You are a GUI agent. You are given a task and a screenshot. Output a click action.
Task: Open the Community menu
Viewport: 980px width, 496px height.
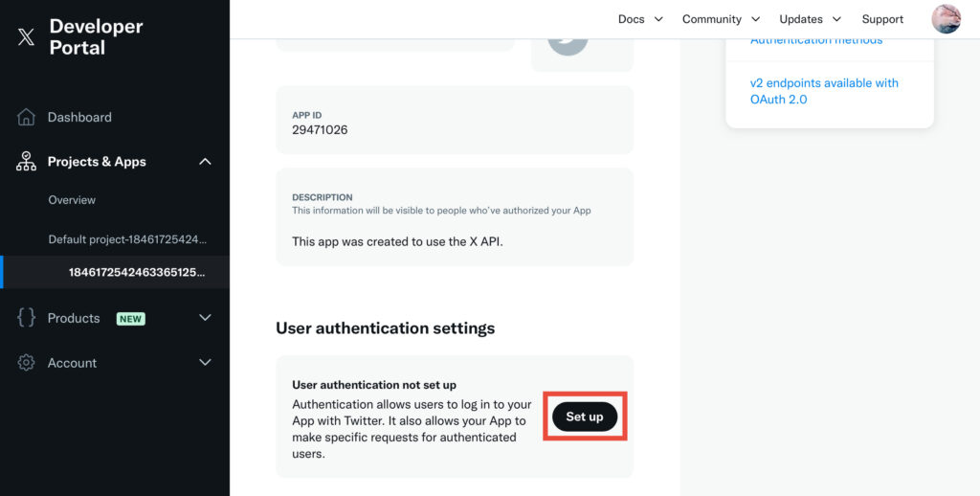(712, 19)
